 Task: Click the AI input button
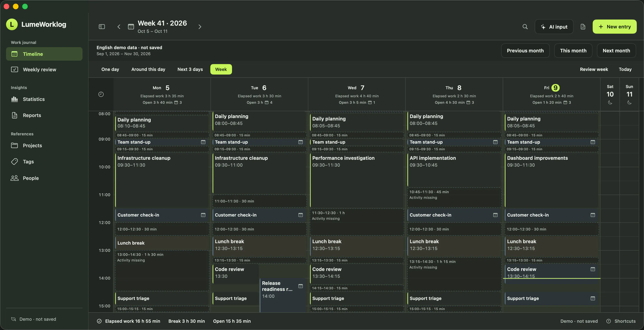coord(554,27)
